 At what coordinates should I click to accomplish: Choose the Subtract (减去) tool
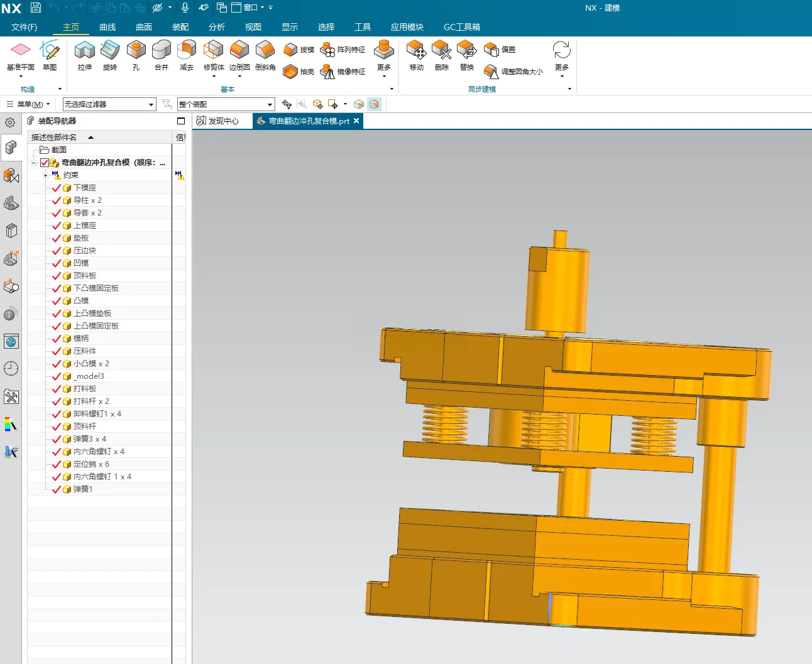click(187, 55)
